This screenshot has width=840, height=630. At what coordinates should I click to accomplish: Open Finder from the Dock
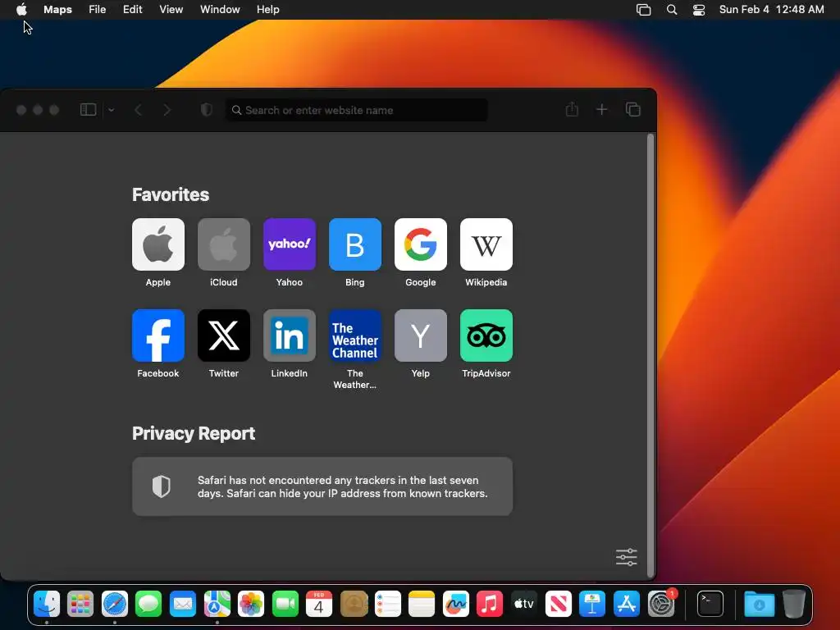pos(47,604)
